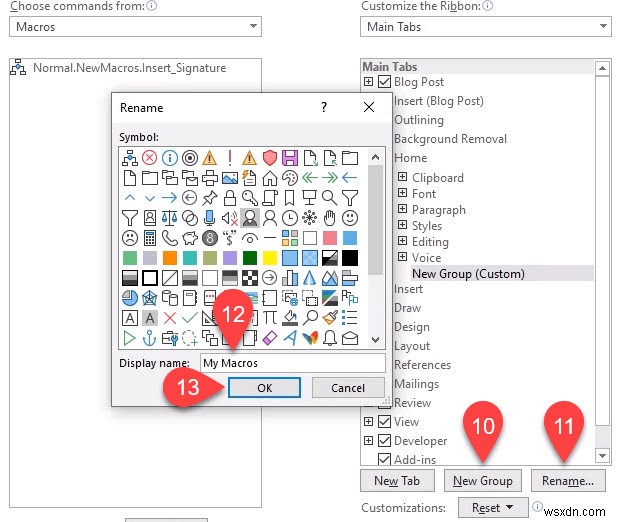Pick the yellow color square symbol
Image resolution: width=617 pixels, height=522 pixels.
pos(270,258)
